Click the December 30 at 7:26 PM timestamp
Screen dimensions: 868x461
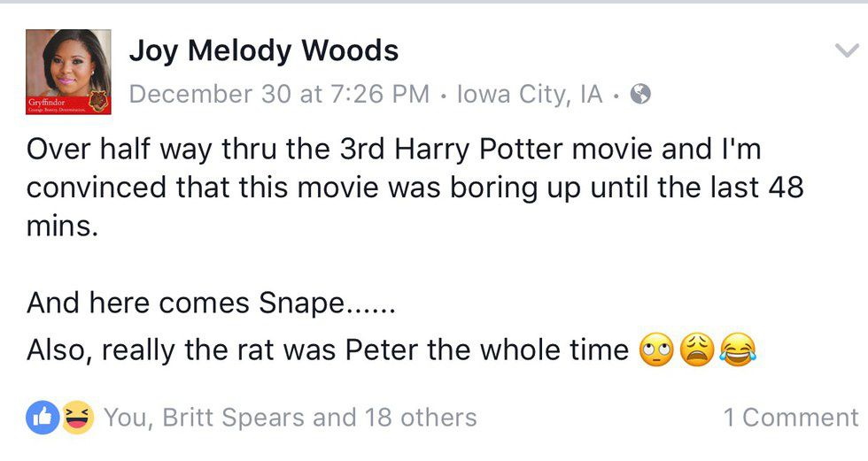pos(279,94)
